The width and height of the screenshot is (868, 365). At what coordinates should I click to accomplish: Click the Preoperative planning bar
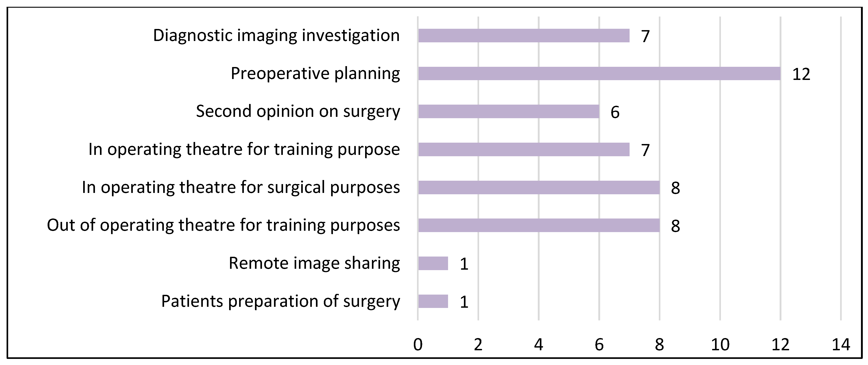pyautogui.click(x=599, y=73)
